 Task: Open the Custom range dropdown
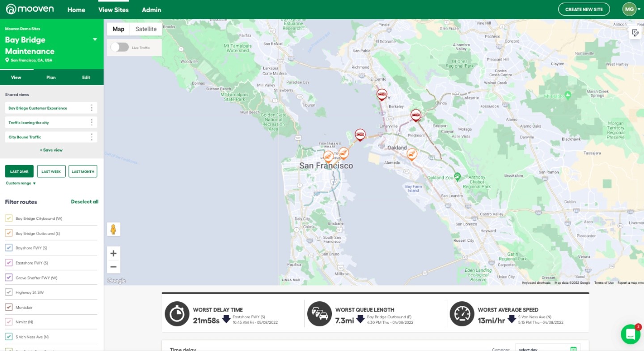coord(21,183)
